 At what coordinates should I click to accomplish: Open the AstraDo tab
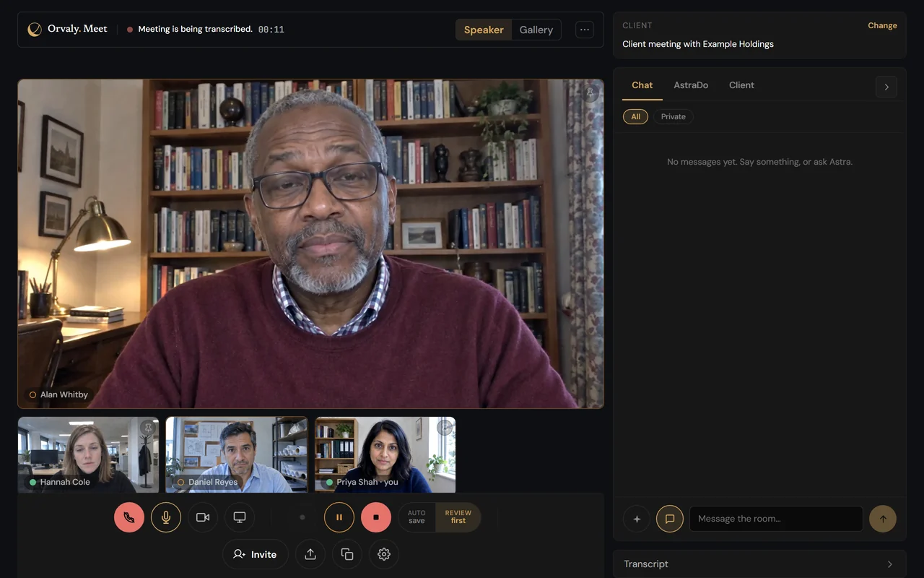pyautogui.click(x=691, y=85)
